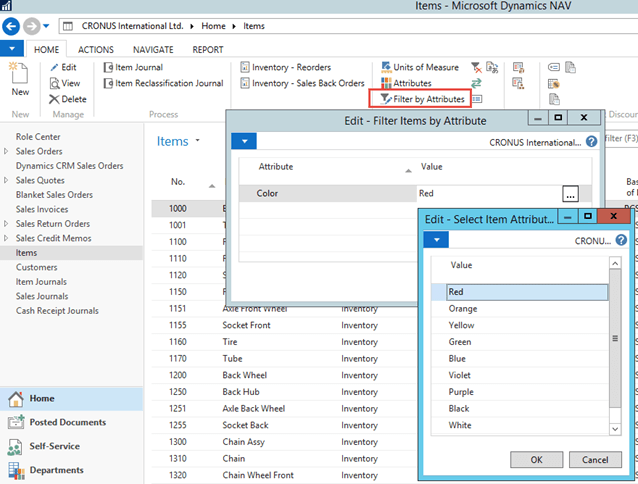638x484 pixels.
Task: Click the green double-arrow icon
Action: [476, 83]
